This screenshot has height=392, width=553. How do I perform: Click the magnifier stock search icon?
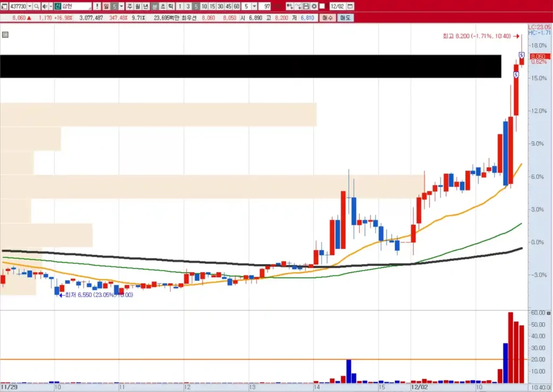36,6
